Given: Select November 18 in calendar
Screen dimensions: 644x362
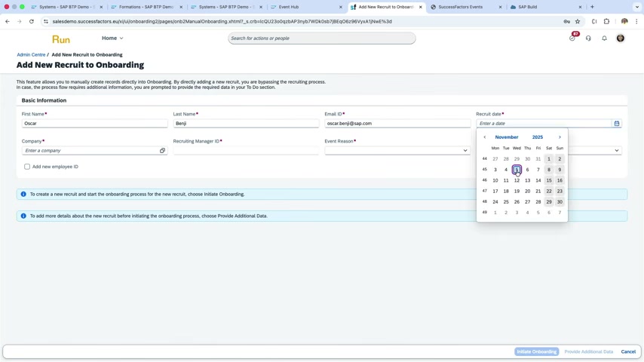Looking at the screenshot, I should pyautogui.click(x=506, y=191).
